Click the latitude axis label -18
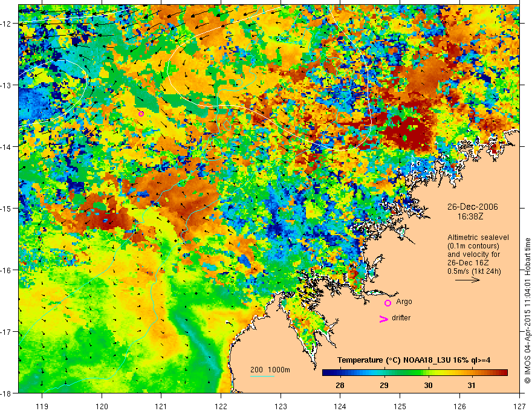The height and width of the screenshot is (411, 532). click(7, 393)
